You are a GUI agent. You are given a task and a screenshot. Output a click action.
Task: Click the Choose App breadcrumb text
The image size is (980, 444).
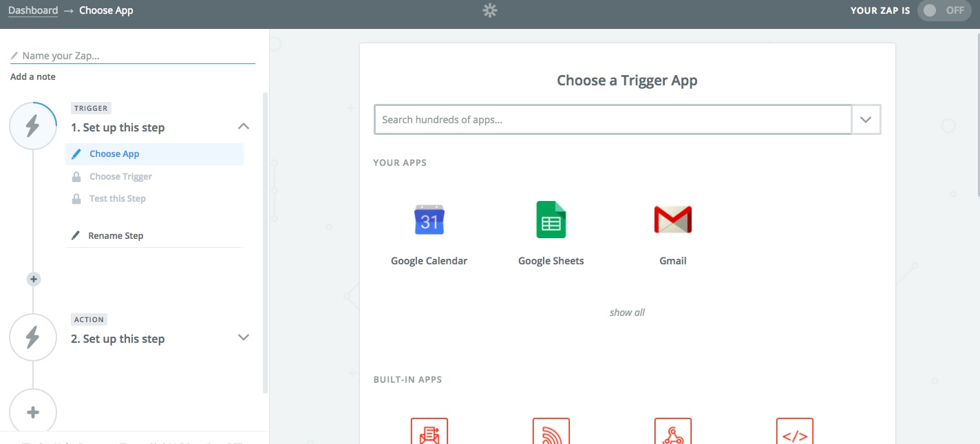[x=107, y=10]
